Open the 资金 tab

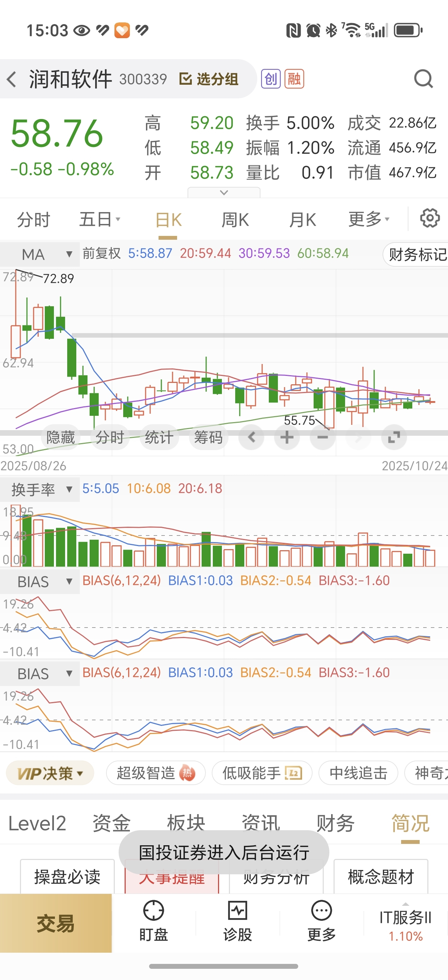point(111,823)
